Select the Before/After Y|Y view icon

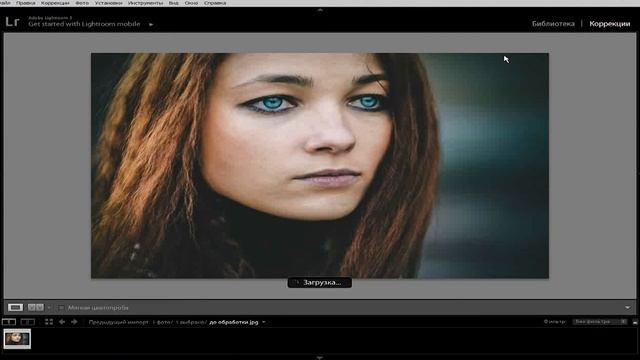(36, 307)
